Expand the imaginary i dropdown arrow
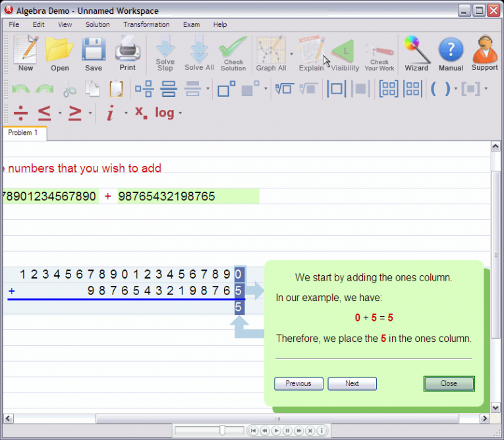This screenshot has height=440, width=504. (126, 113)
